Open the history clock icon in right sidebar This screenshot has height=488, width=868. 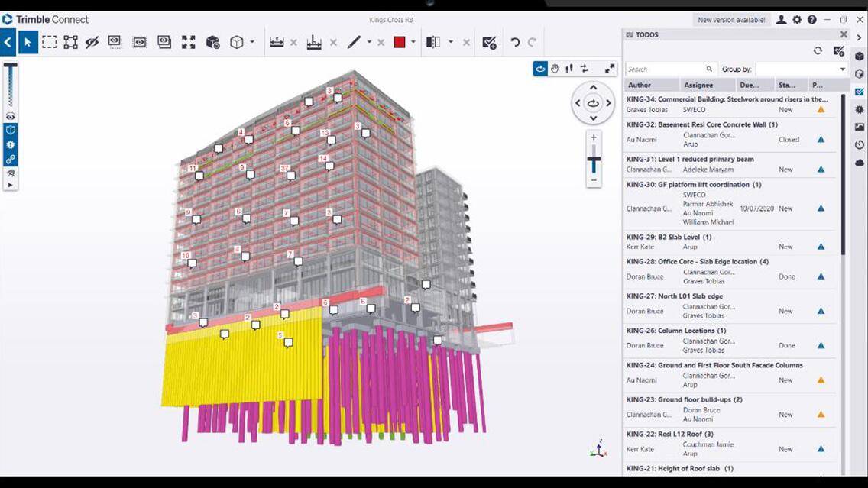click(859, 145)
